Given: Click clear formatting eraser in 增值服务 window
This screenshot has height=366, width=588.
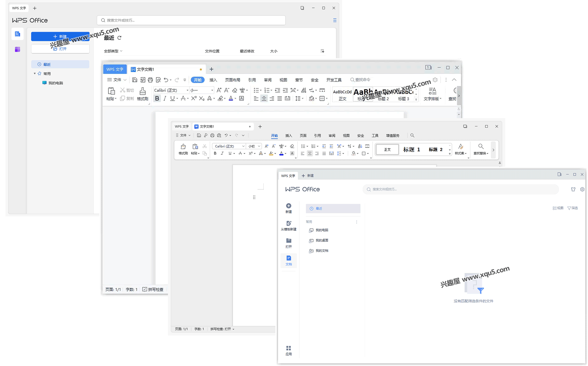Looking at the screenshot, I should pos(292,146).
